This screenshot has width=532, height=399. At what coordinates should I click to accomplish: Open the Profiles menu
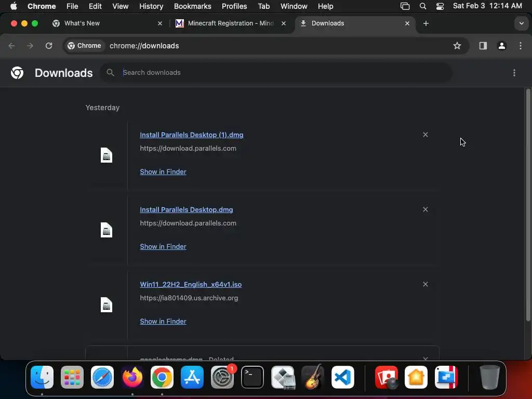pos(234,6)
